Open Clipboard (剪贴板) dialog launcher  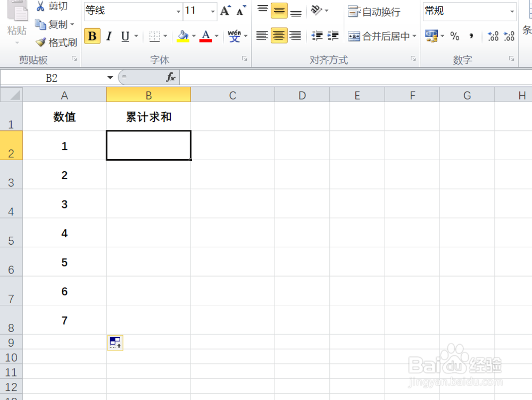[74, 59]
